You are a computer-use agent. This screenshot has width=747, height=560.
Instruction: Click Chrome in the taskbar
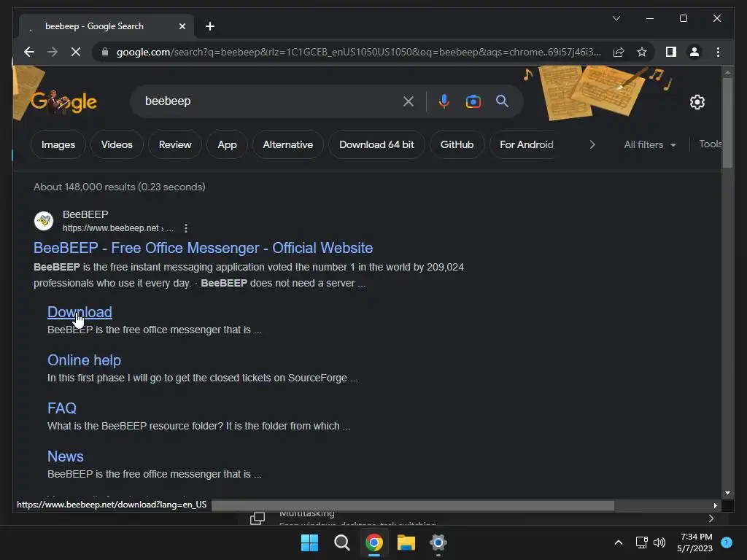(x=374, y=542)
